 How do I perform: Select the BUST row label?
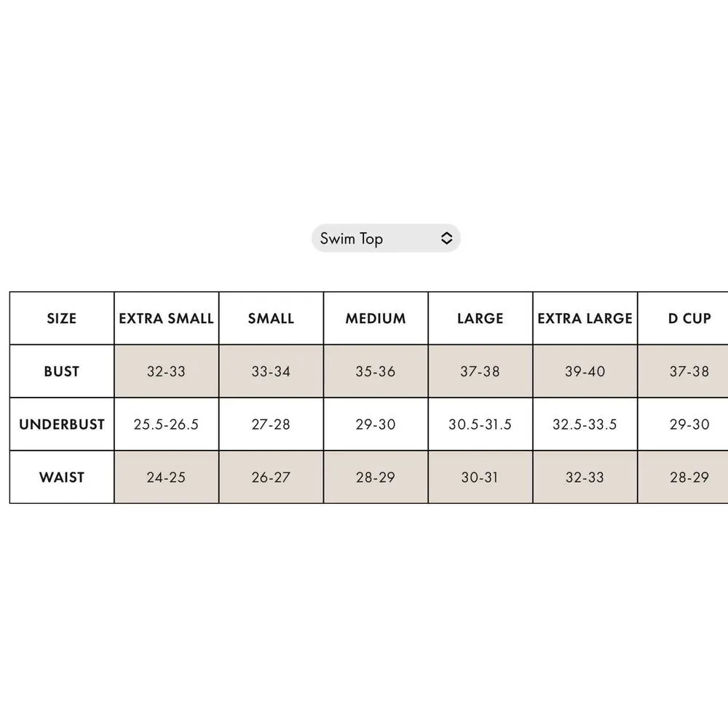[62, 371]
